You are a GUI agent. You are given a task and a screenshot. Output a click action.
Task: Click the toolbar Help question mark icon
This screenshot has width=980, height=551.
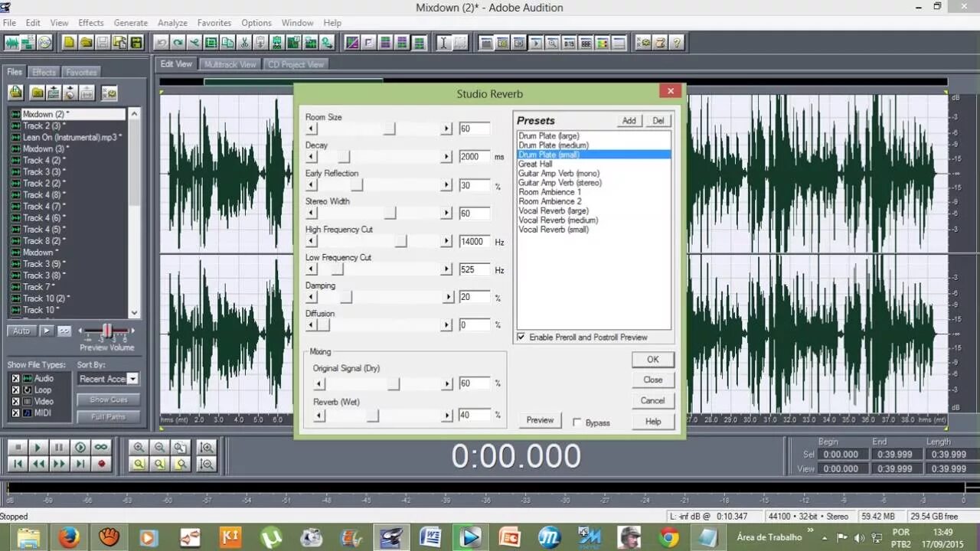[677, 43]
